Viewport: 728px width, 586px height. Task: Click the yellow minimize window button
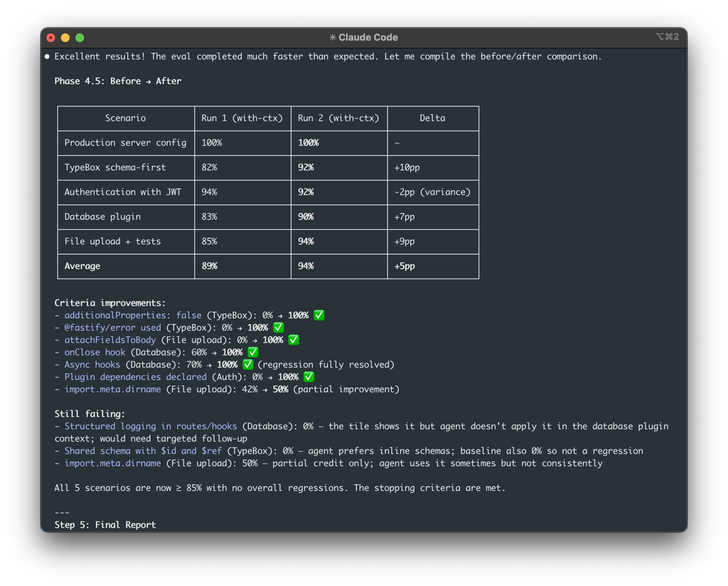point(65,38)
